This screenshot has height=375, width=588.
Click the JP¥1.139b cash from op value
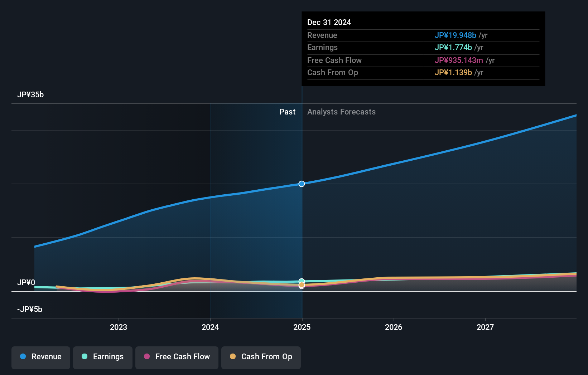point(453,73)
